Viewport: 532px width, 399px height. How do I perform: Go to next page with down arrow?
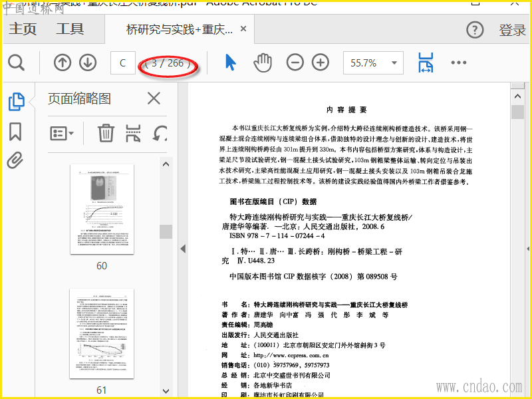pos(88,63)
